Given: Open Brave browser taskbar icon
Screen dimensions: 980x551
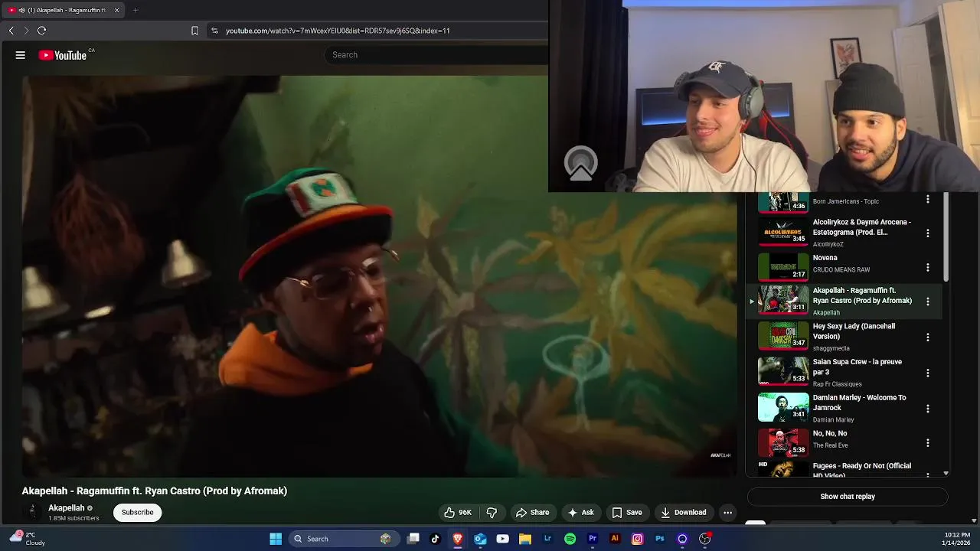Looking at the screenshot, I should [x=458, y=539].
